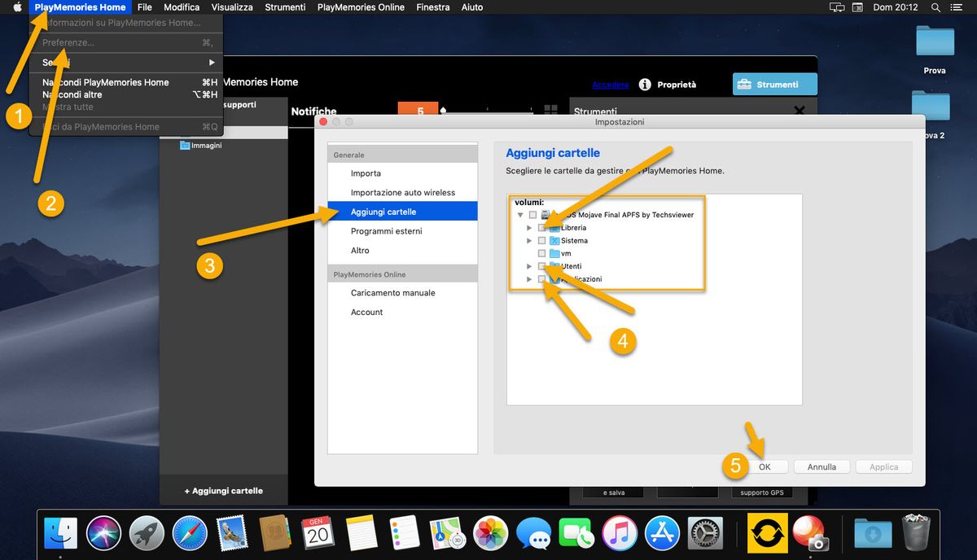
Task: Tick the vm folder checkbox
Action: point(542,254)
